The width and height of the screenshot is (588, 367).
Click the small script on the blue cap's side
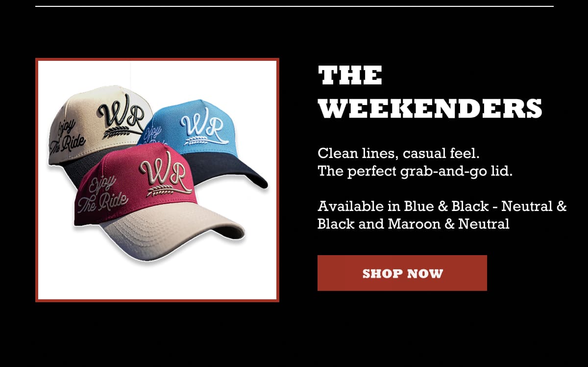click(152, 133)
